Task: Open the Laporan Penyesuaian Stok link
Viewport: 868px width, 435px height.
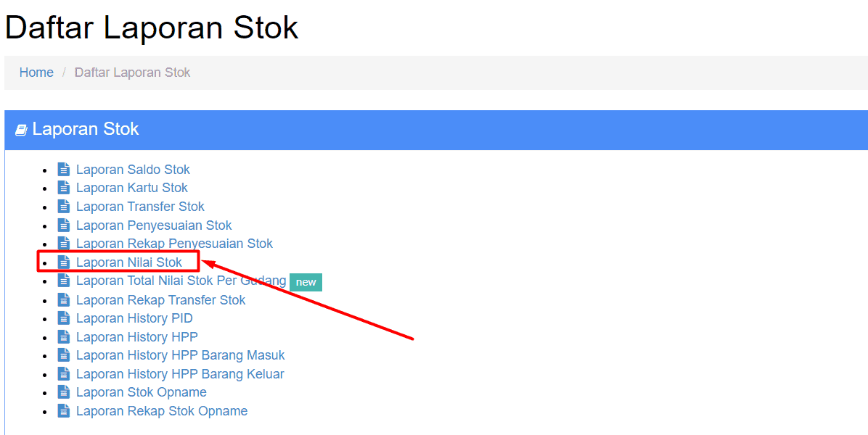Action: pos(154,225)
